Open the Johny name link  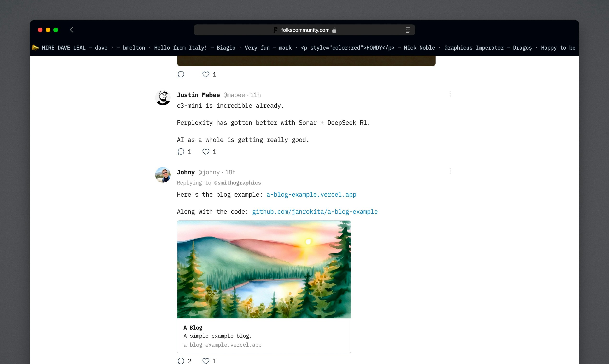click(x=186, y=172)
